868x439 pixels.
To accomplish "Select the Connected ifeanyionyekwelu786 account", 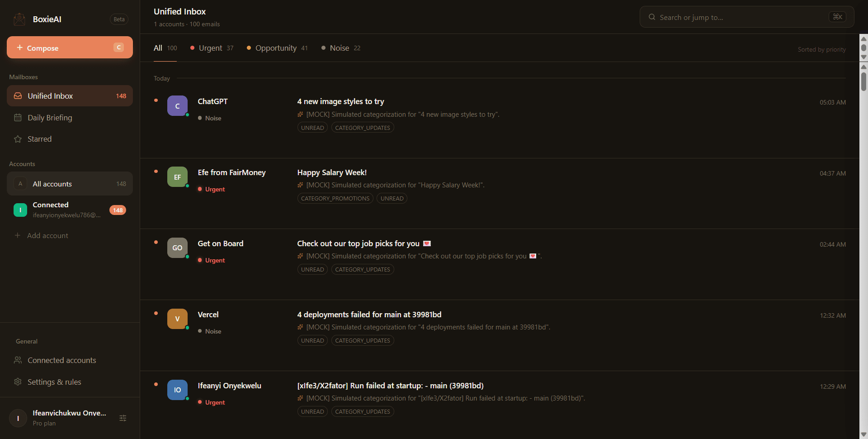I will [70, 210].
